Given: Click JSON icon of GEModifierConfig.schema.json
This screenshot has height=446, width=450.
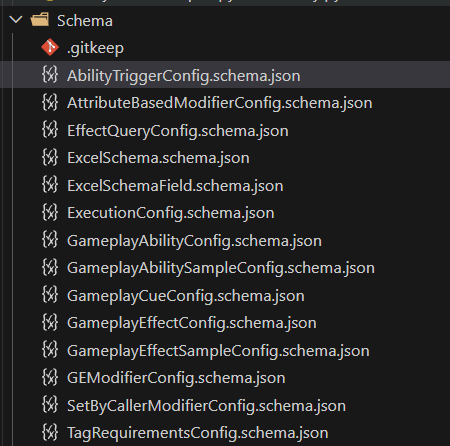Looking at the screenshot, I should tap(50, 377).
